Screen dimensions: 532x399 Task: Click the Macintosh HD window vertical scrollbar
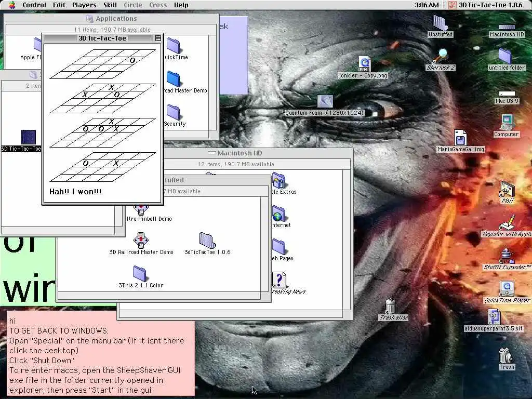[x=347, y=240]
